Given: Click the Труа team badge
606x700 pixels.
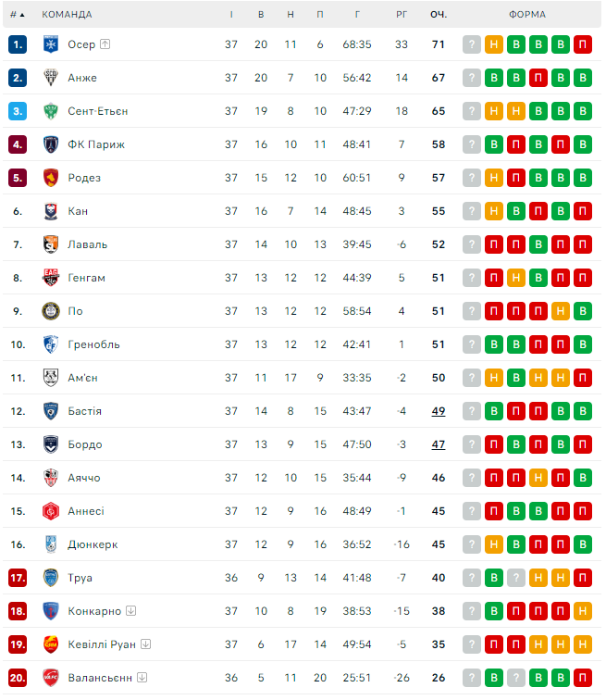Looking at the screenshot, I should tap(51, 578).
